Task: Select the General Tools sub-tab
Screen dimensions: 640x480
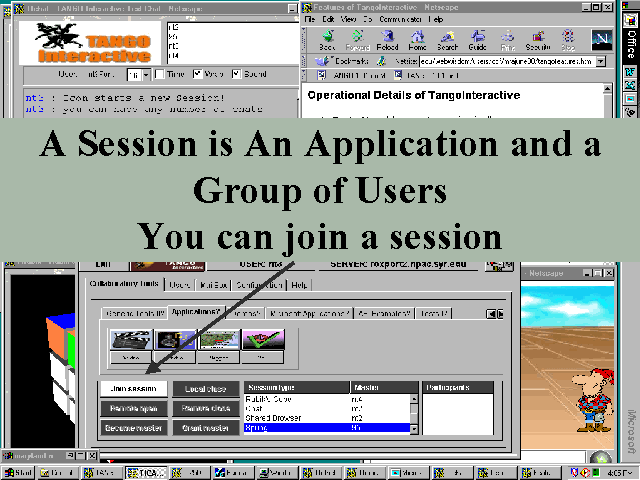Action: click(x=134, y=313)
